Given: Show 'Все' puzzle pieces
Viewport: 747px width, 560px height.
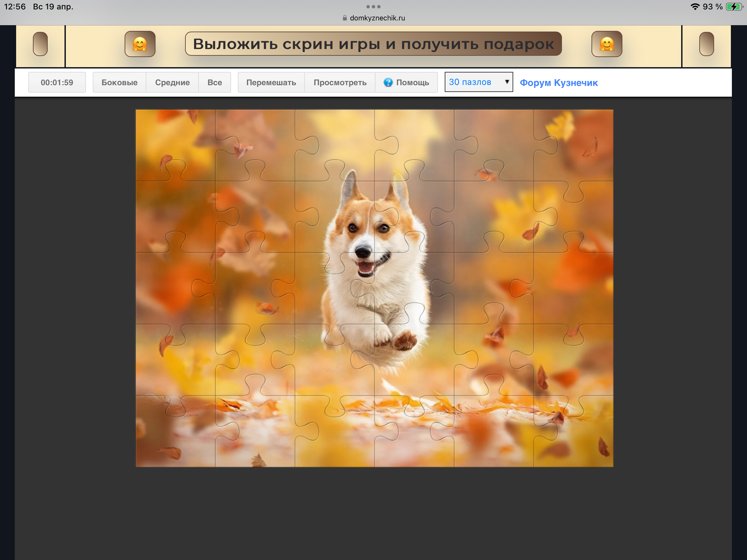Looking at the screenshot, I should pos(214,82).
